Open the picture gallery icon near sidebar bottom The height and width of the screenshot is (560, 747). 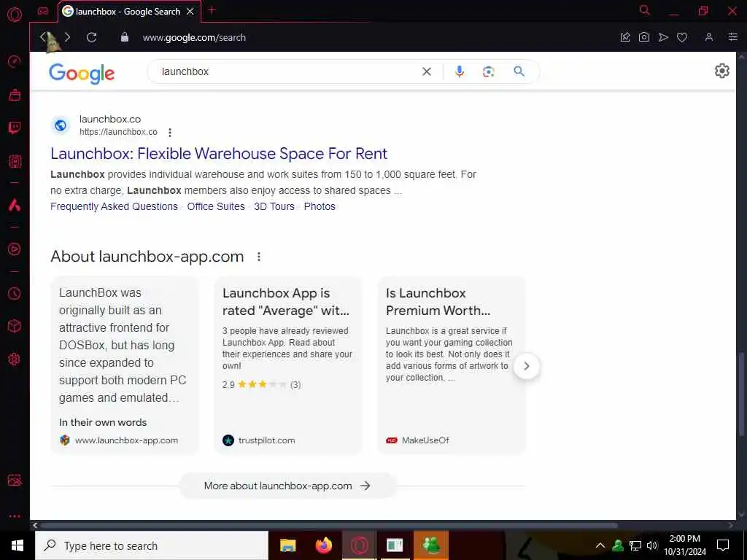click(15, 480)
